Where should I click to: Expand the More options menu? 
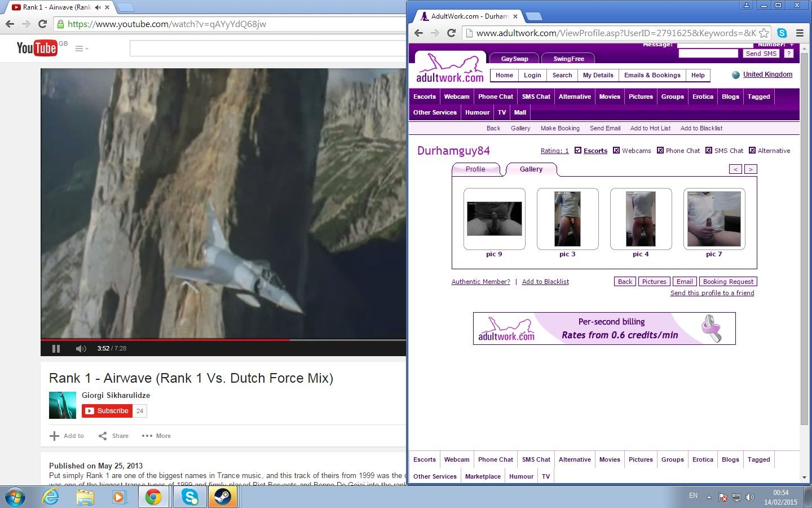pos(156,436)
